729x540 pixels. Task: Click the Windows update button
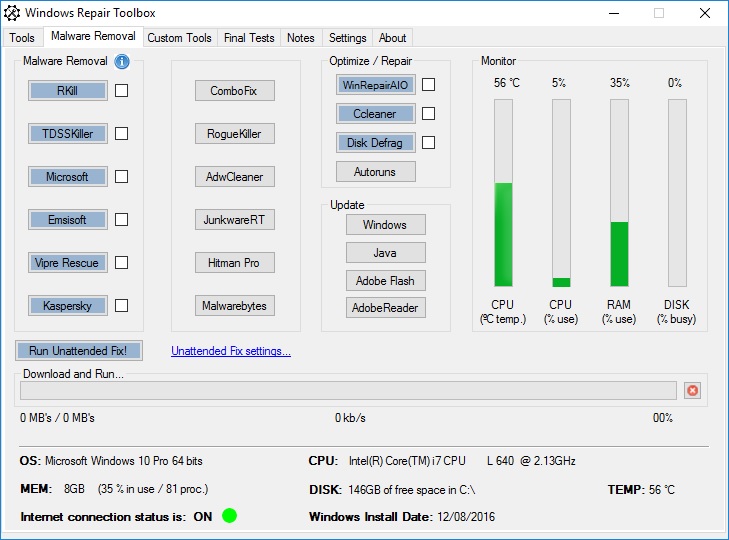click(385, 225)
